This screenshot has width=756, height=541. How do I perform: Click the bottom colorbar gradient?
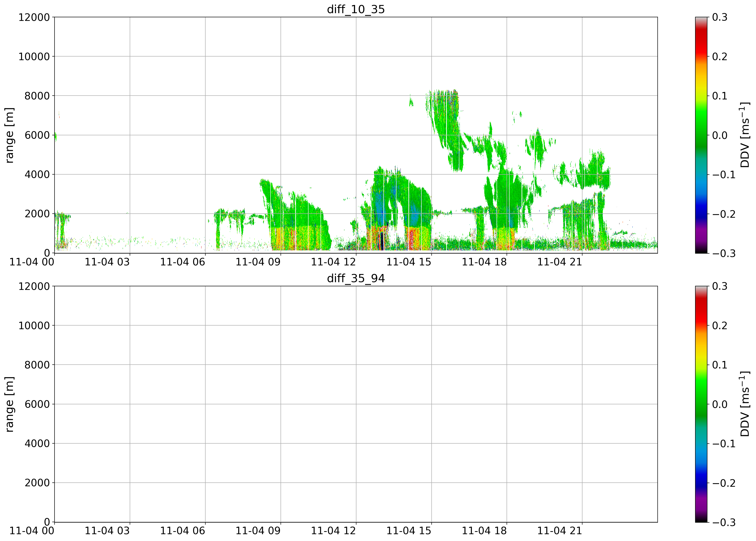pos(701,404)
